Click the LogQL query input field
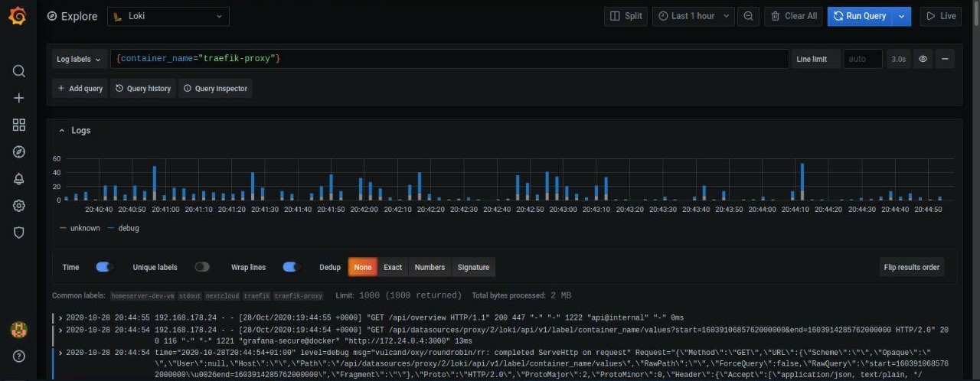Screen dimensions: 980x381 449,59
